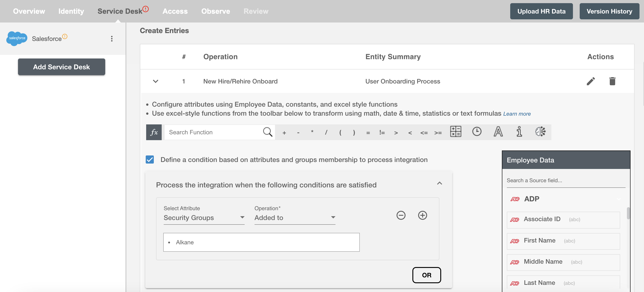Select the Middle Name field
The height and width of the screenshot is (292, 644).
pos(563,262)
